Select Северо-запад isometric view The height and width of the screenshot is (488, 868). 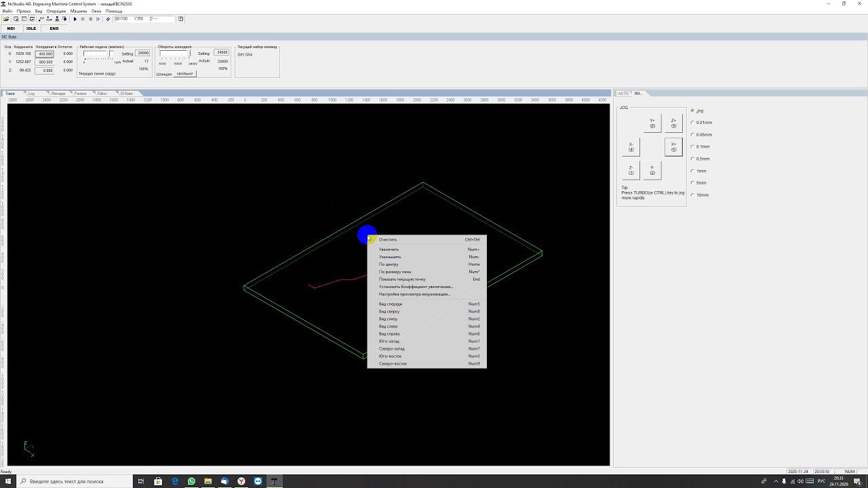427,348
